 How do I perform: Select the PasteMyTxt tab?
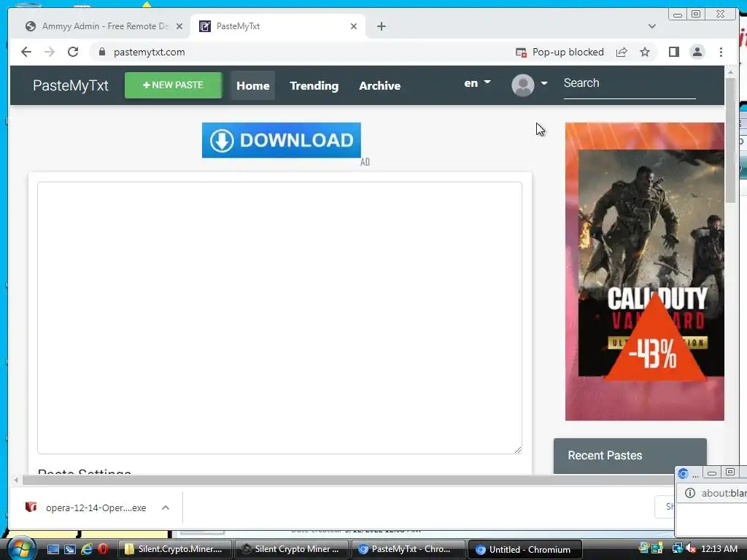click(278, 26)
